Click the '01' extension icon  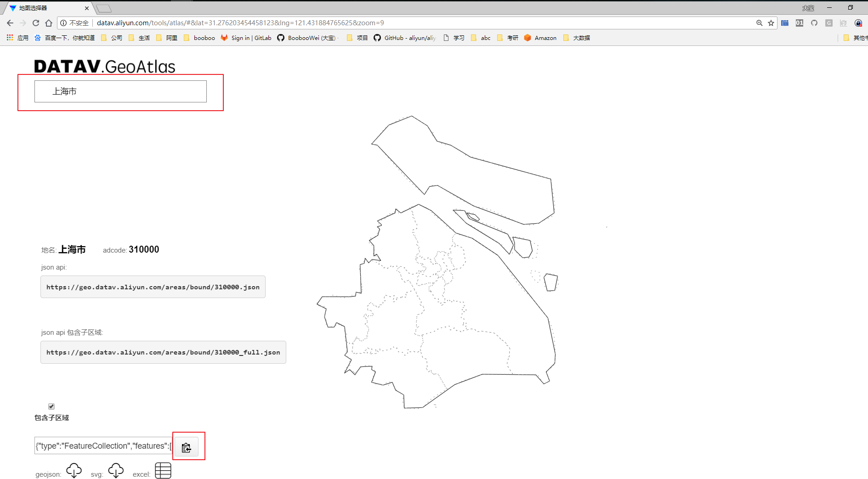[800, 23]
